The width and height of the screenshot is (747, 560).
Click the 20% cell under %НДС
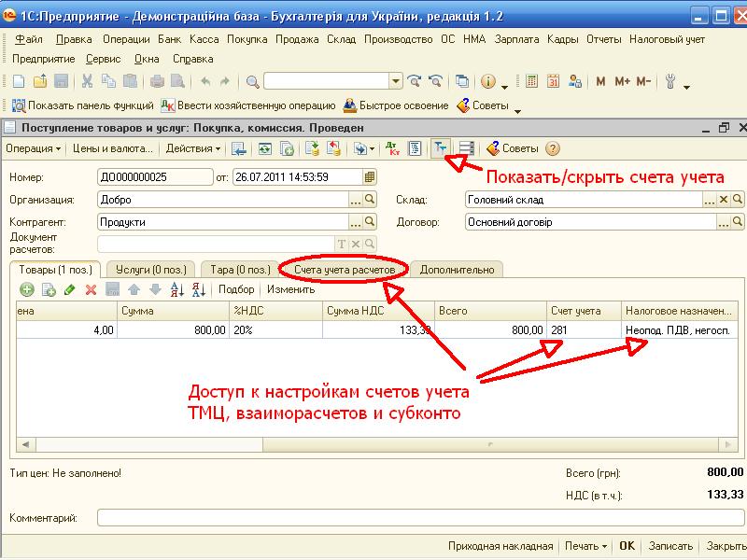click(275, 330)
